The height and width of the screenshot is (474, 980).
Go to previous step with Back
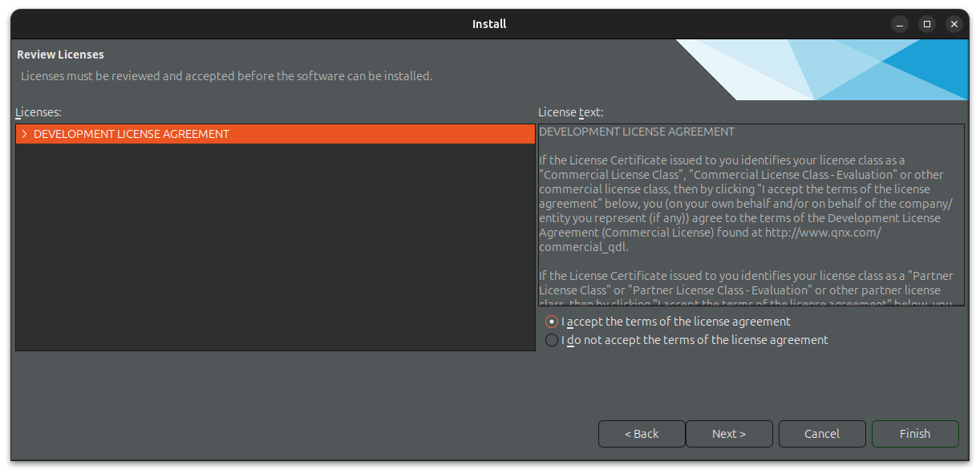tap(642, 434)
